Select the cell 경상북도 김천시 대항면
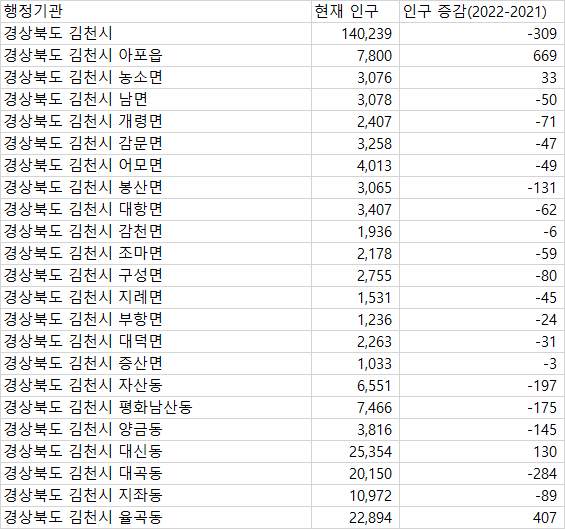565x529 pixels. point(156,209)
